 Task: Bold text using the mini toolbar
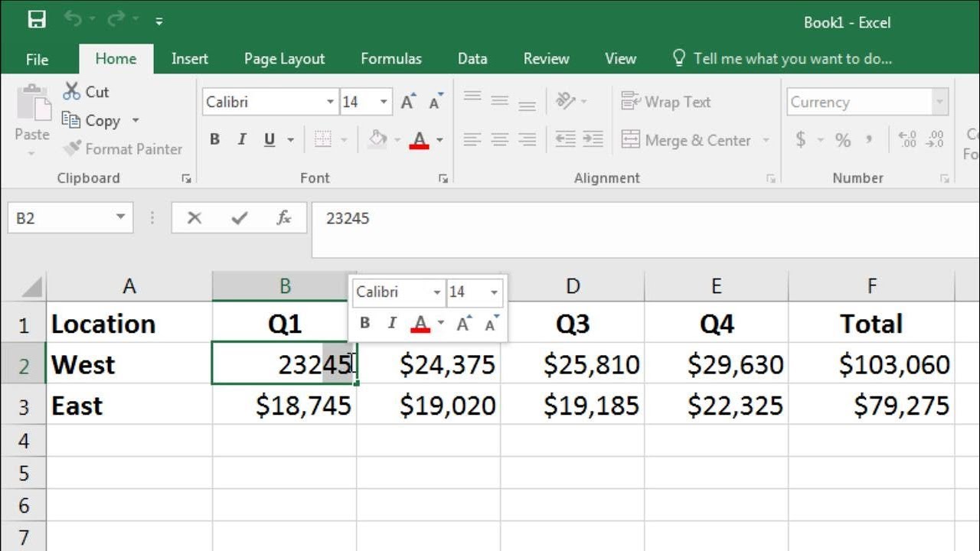pyautogui.click(x=364, y=323)
